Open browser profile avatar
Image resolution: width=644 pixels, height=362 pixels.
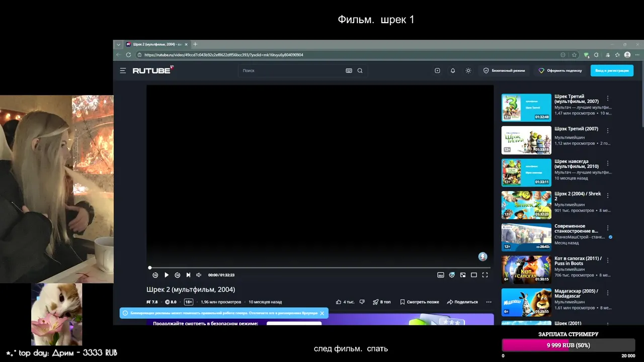coord(627,55)
